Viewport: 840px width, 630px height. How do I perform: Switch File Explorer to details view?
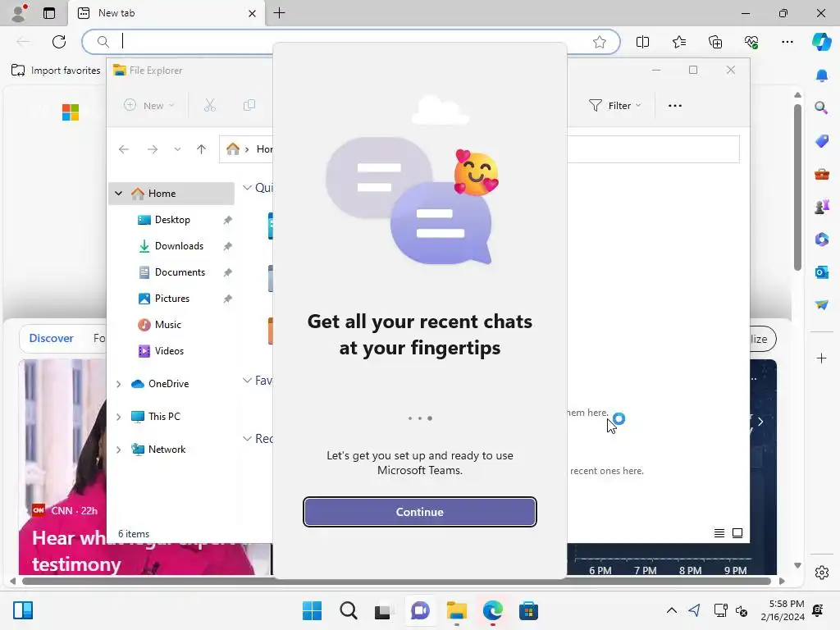coord(719,533)
